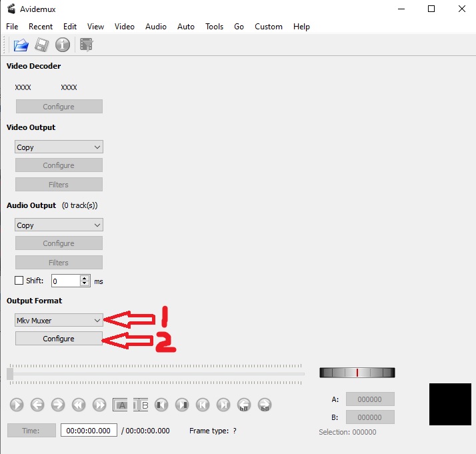Increase the audio shift value
Image resolution: width=476 pixels, height=454 pixels.
[85, 278]
